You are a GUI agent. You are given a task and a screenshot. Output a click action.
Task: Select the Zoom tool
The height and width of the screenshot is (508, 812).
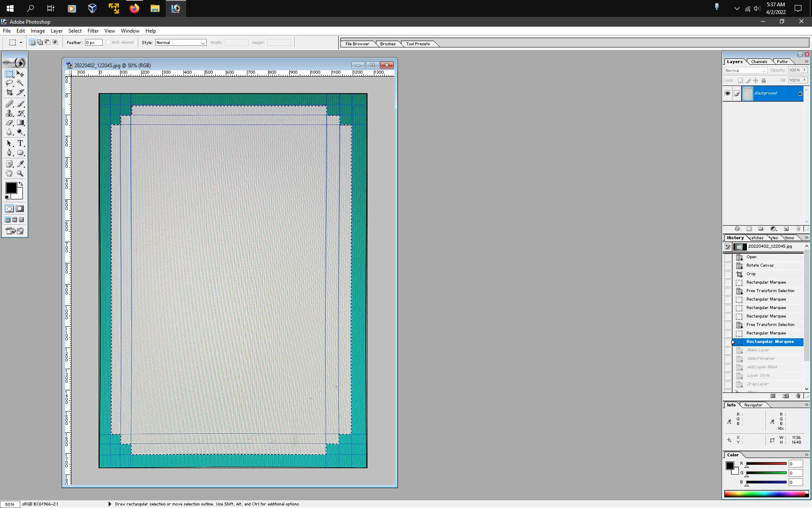point(20,173)
